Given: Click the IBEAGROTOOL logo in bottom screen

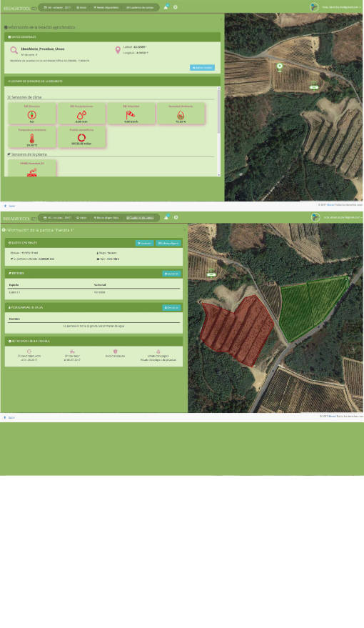Looking at the screenshot, I should tap(19, 219).
